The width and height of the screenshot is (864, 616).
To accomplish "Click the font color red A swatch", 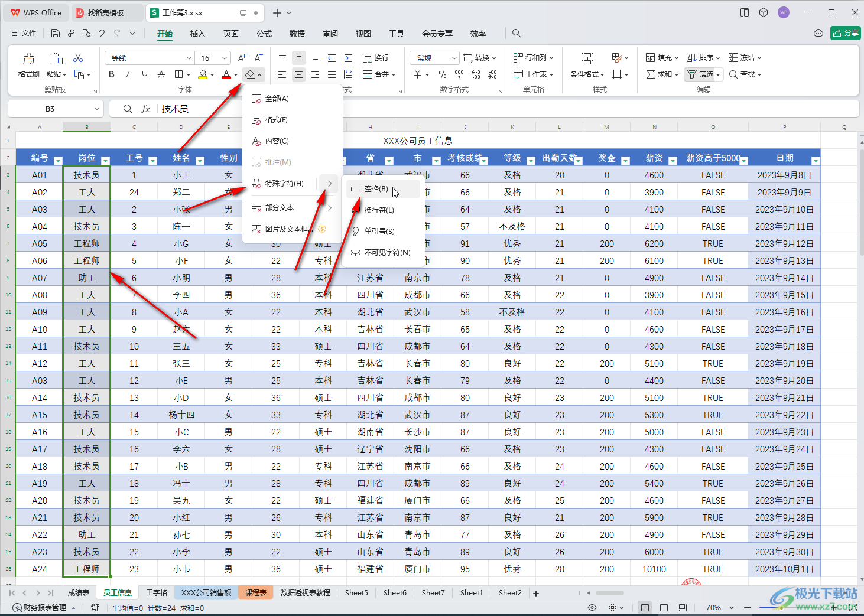I will 226,74.
